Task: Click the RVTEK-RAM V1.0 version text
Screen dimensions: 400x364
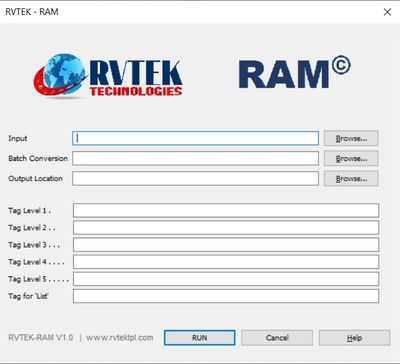Action: 41,338
